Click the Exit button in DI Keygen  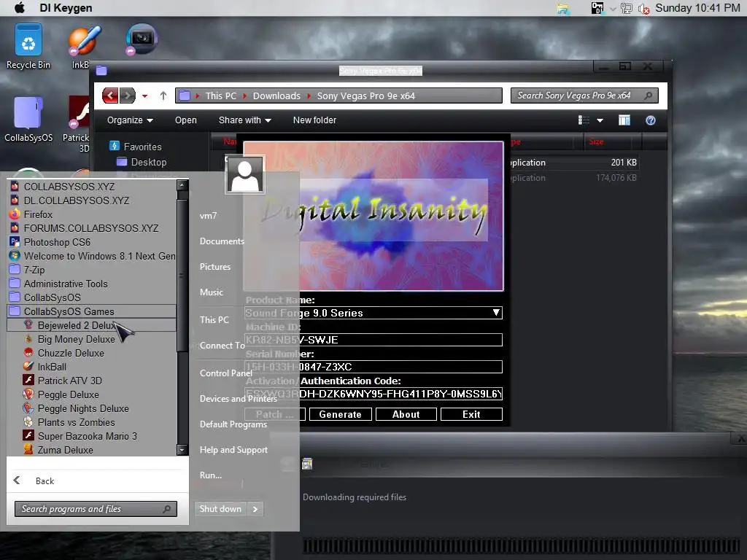pyautogui.click(x=471, y=414)
